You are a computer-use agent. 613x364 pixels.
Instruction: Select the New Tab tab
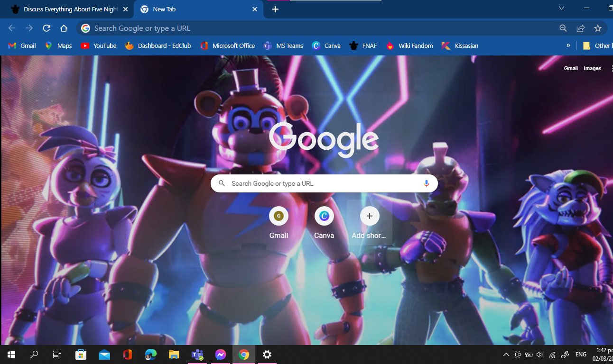(x=199, y=9)
